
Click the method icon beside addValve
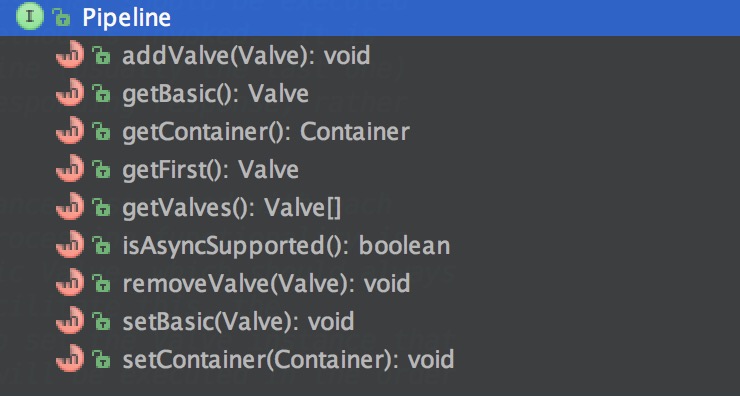pyautogui.click(x=70, y=55)
